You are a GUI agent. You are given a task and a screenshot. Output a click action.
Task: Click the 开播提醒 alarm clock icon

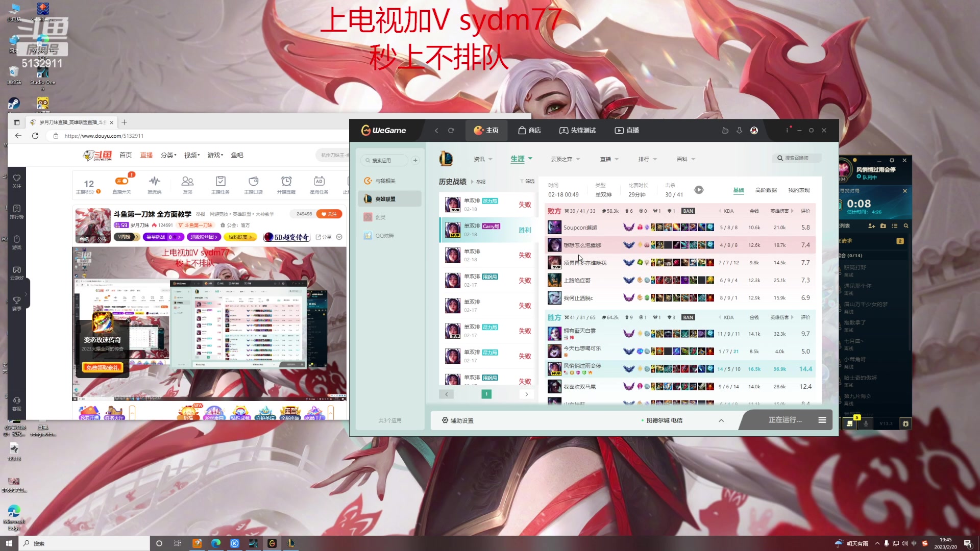pyautogui.click(x=286, y=181)
